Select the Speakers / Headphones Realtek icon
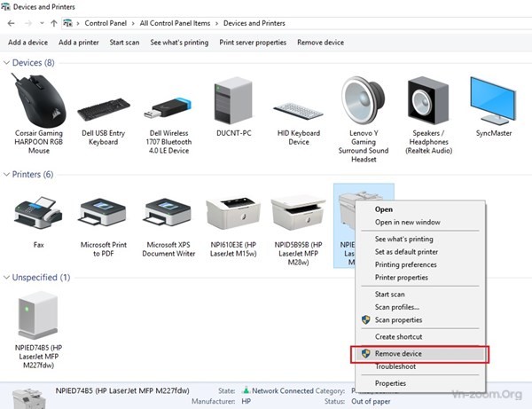 [428, 100]
